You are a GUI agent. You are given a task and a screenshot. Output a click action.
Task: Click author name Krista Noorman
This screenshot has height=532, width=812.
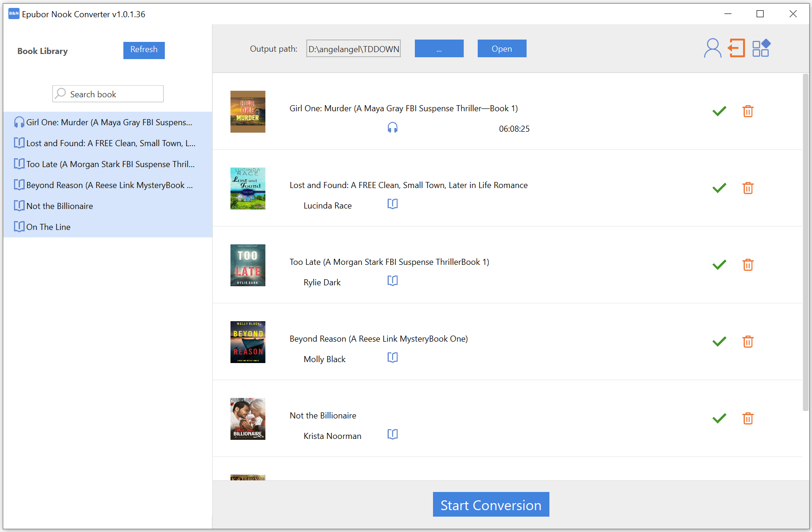(x=332, y=436)
